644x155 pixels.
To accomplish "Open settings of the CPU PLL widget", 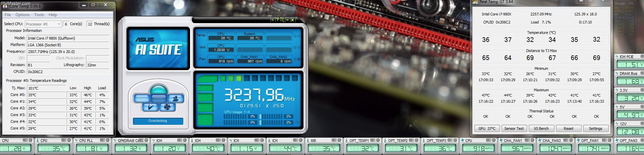I will [x=102, y=140].
